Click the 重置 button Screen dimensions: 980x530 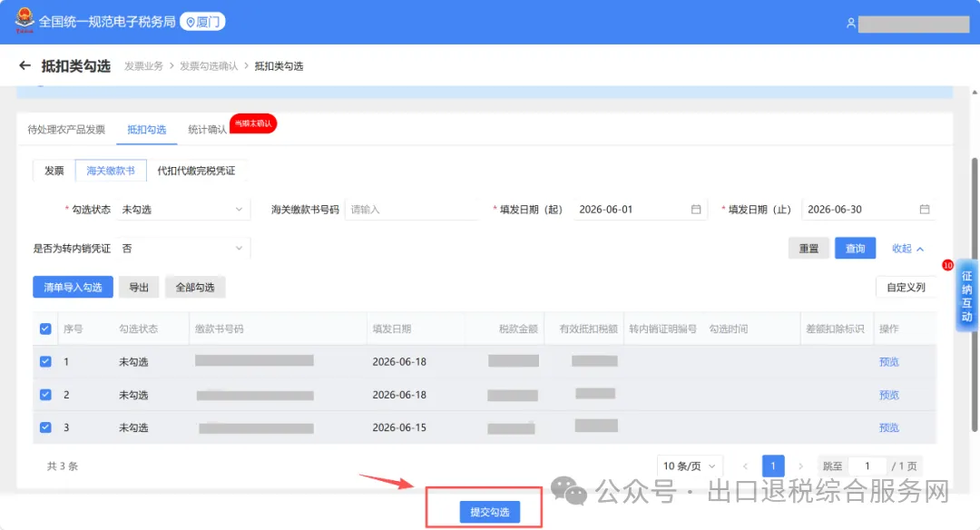point(808,248)
